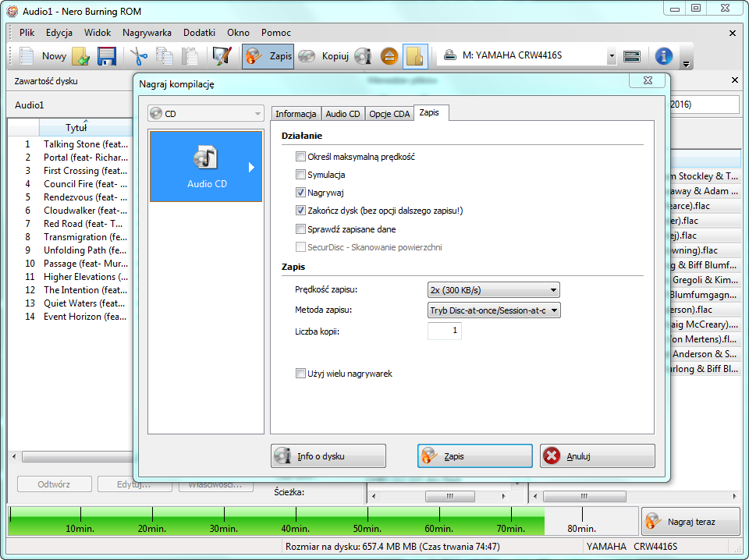Image resolution: width=749 pixels, height=560 pixels.
Task: Open the Pomoc menu
Action: 275,33
